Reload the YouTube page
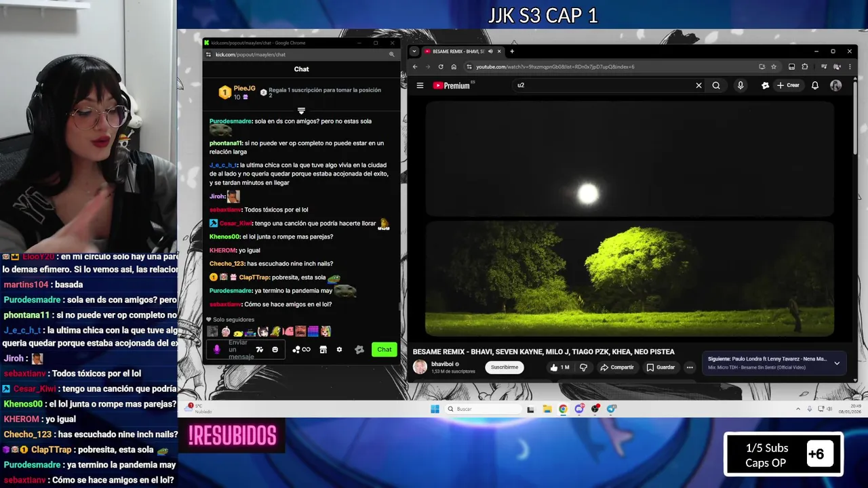868x488 pixels. [441, 66]
